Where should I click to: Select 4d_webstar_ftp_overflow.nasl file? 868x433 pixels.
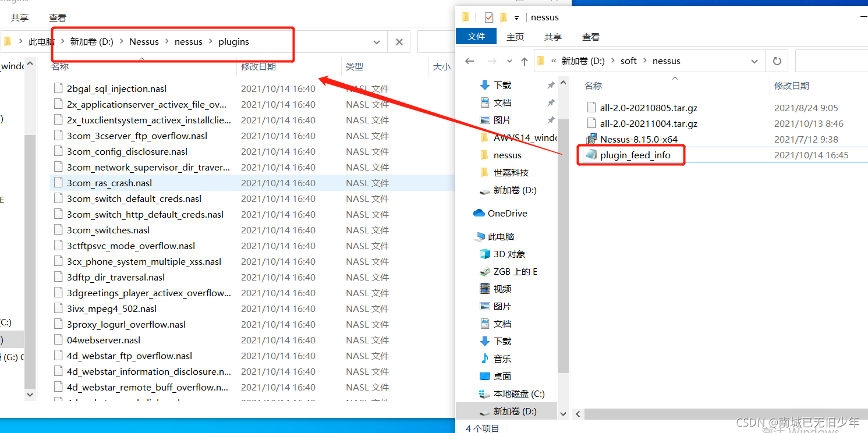tap(129, 356)
